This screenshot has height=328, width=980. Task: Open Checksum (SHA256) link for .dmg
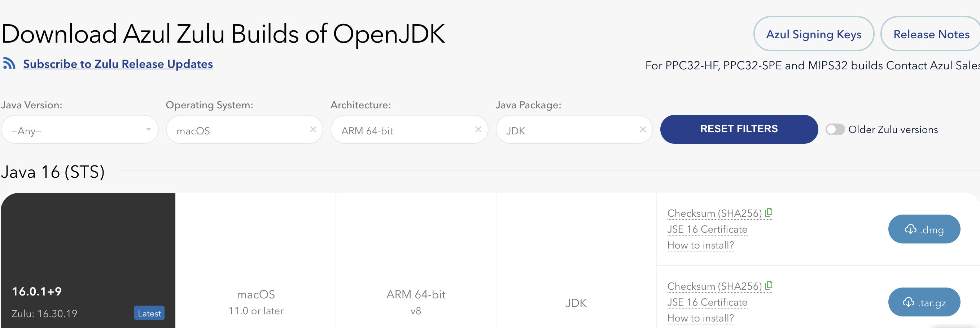[714, 213]
